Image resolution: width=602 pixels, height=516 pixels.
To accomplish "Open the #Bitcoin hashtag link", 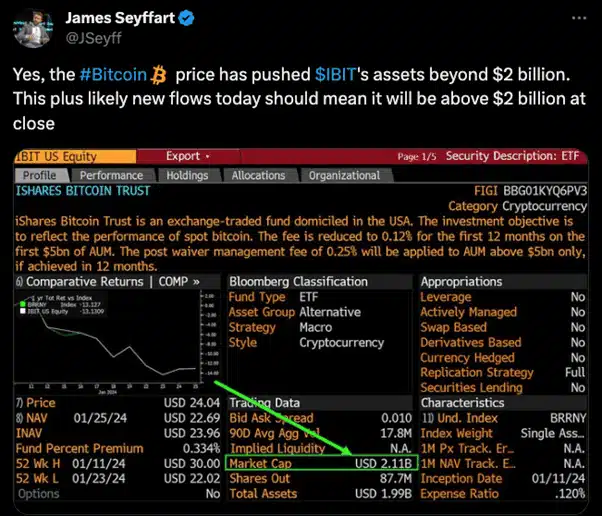I will (x=113, y=74).
